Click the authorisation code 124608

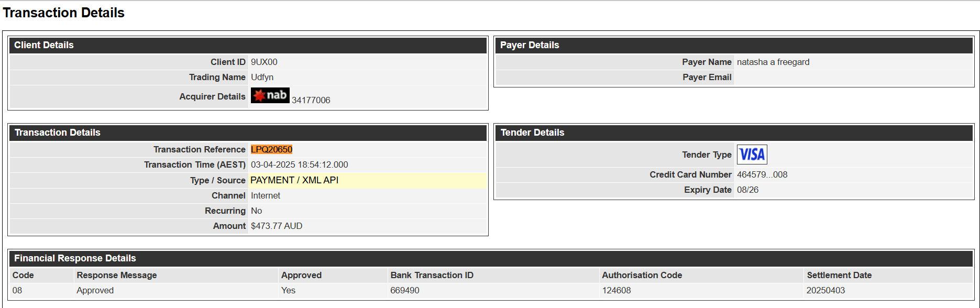click(616, 290)
